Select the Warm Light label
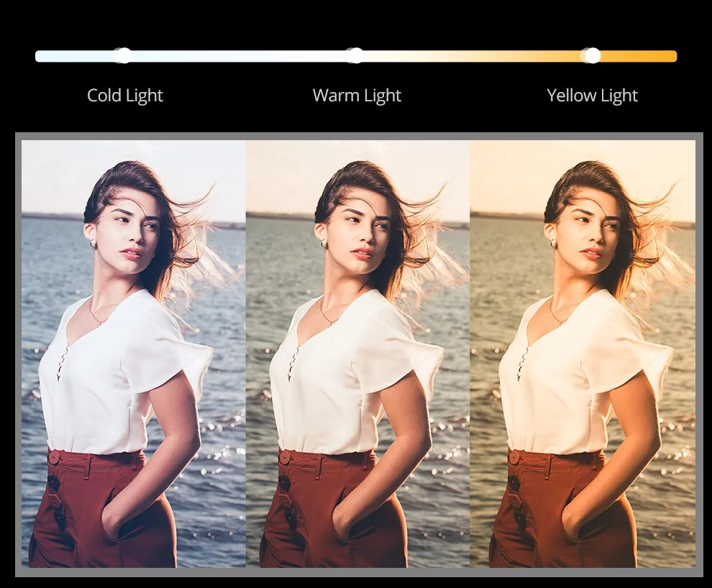 coord(357,96)
